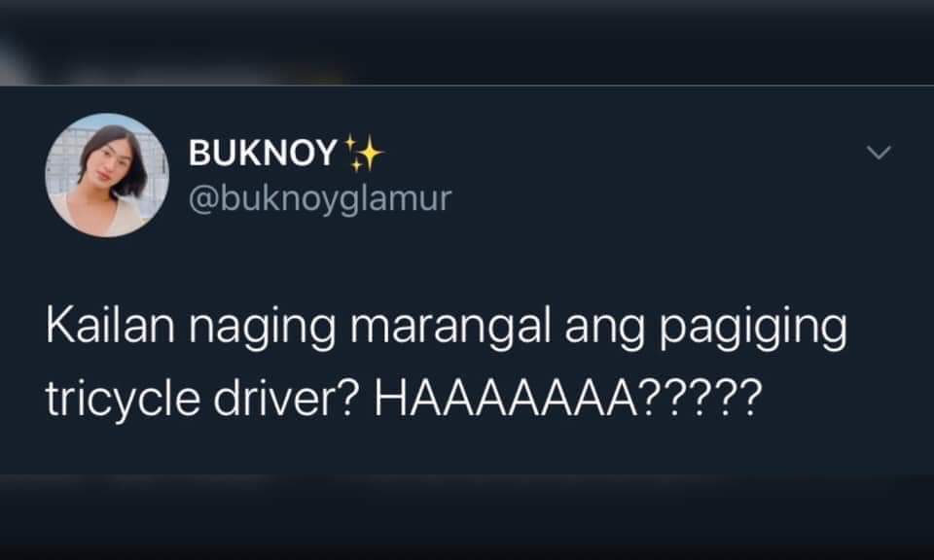Click the "HAAAAAAA?????" text in the tweet

point(567,398)
